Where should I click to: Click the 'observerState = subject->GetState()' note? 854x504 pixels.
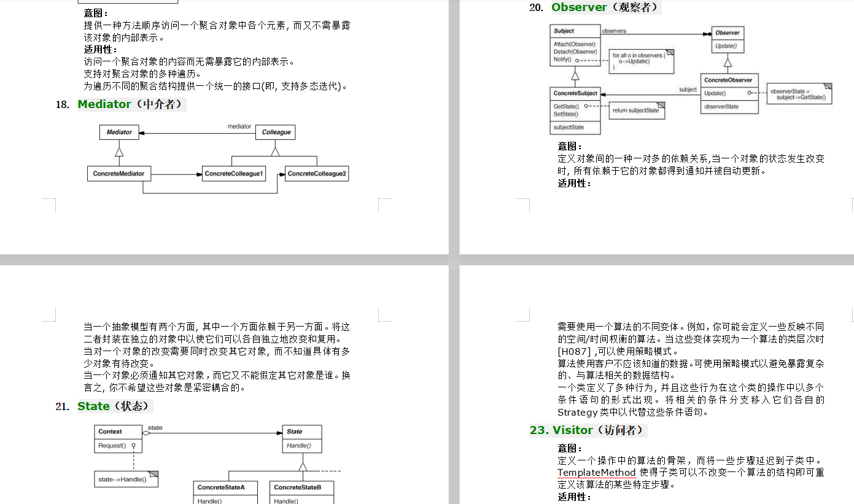click(x=800, y=94)
